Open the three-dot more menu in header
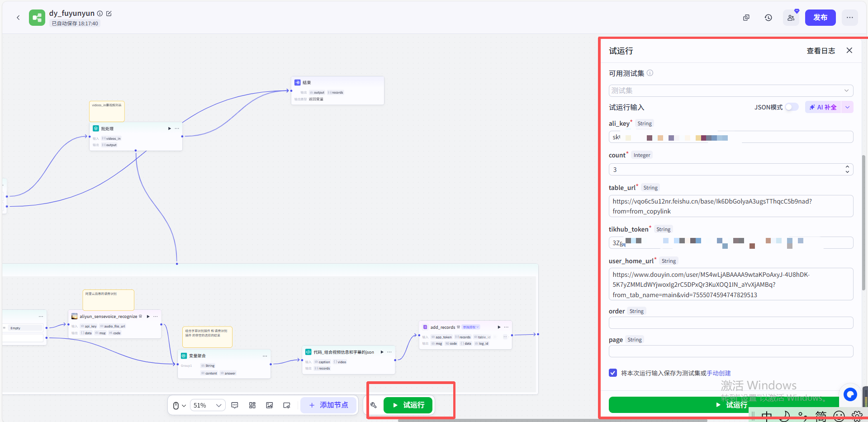 click(x=850, y=18)
